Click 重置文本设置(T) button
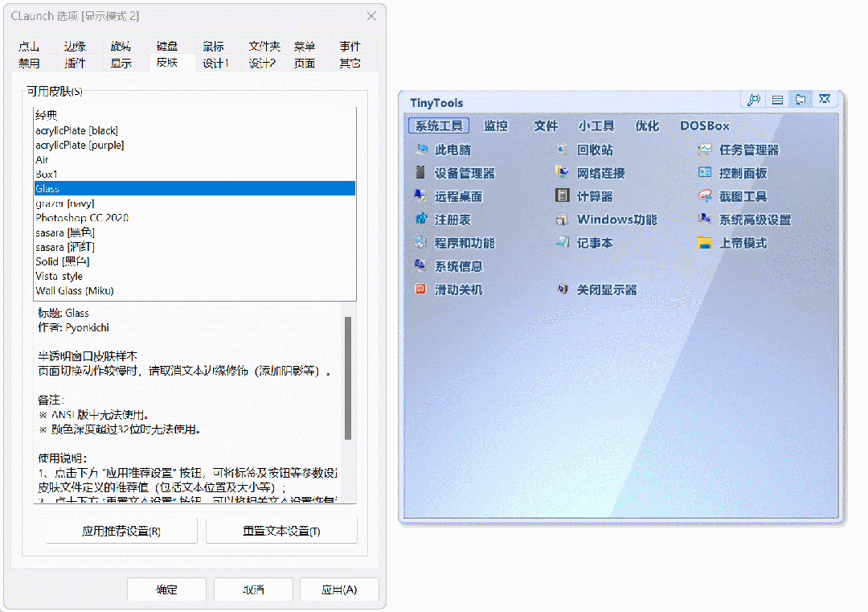The width and height of the screenshot is (868, 612). [x=281, y=531]
